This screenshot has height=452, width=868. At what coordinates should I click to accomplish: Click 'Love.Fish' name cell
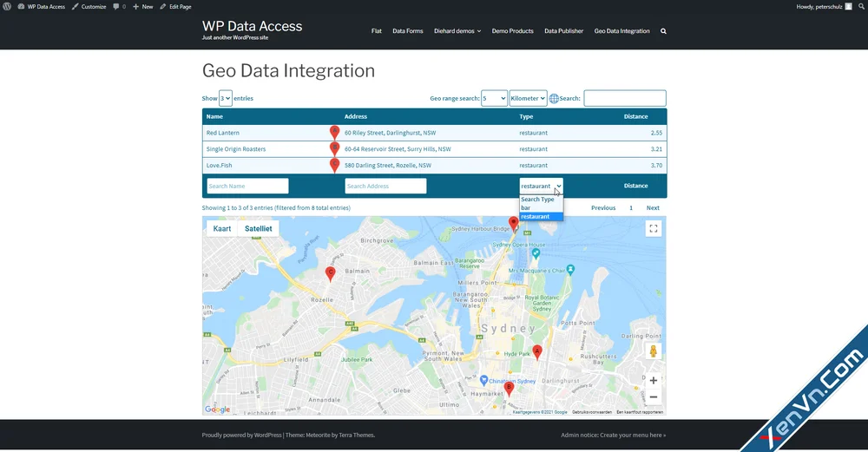pyautogui.click(x=219, y=165)
